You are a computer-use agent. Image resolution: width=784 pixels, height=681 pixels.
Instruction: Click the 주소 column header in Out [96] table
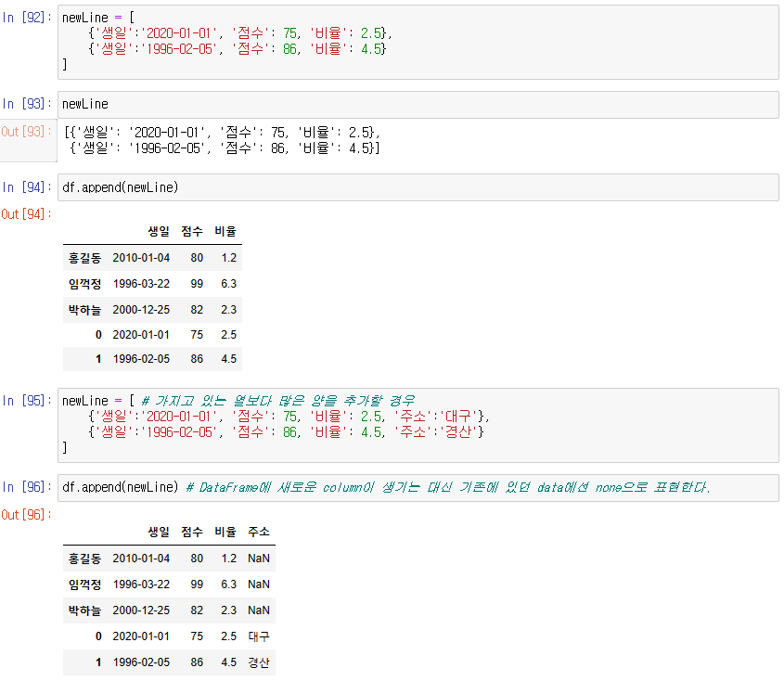pyautogui.click(x=259, y=532)
